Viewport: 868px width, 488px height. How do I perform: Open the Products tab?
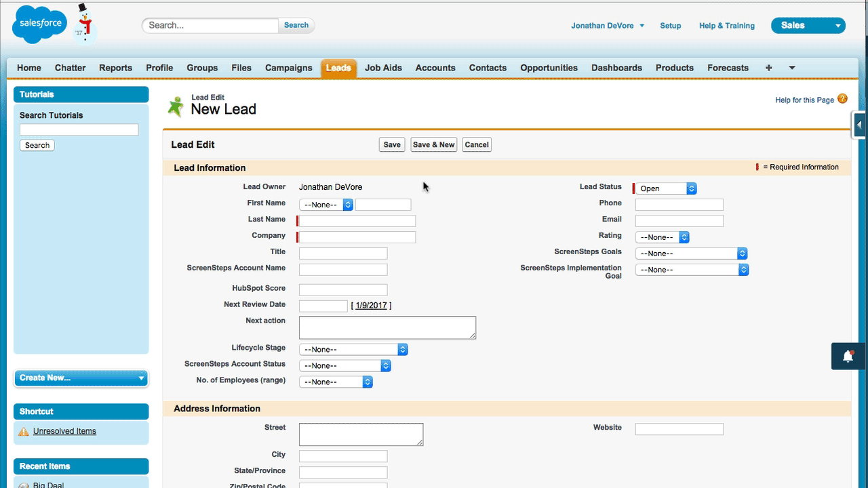(675, 68)
